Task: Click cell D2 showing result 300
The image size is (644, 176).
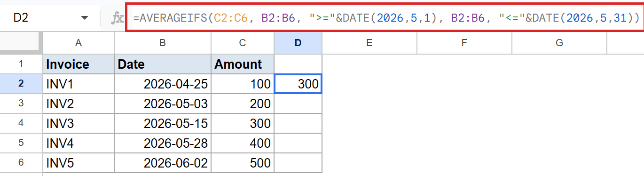Action: pos(298,84)
